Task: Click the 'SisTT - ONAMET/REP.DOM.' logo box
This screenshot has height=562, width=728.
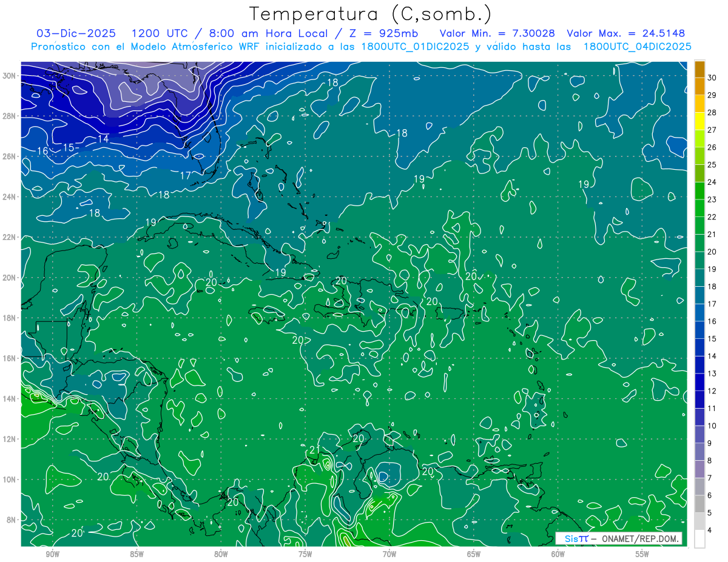Action: (618, 538)
